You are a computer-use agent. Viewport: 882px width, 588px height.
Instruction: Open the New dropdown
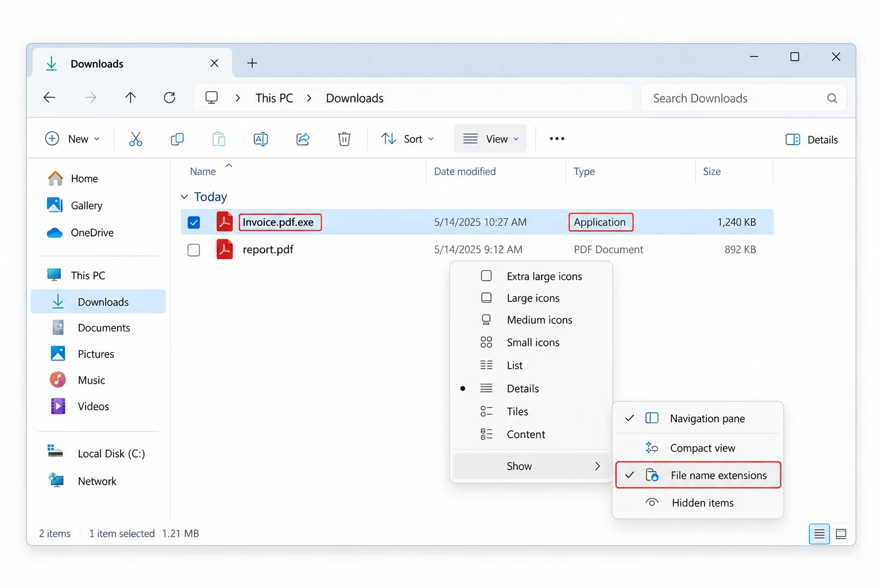(x=73, y=139)
